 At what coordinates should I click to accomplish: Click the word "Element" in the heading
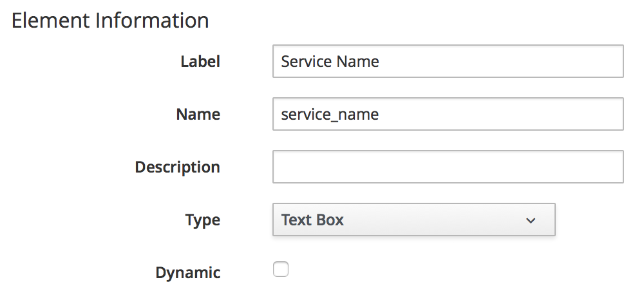click(x=51, y=21)
